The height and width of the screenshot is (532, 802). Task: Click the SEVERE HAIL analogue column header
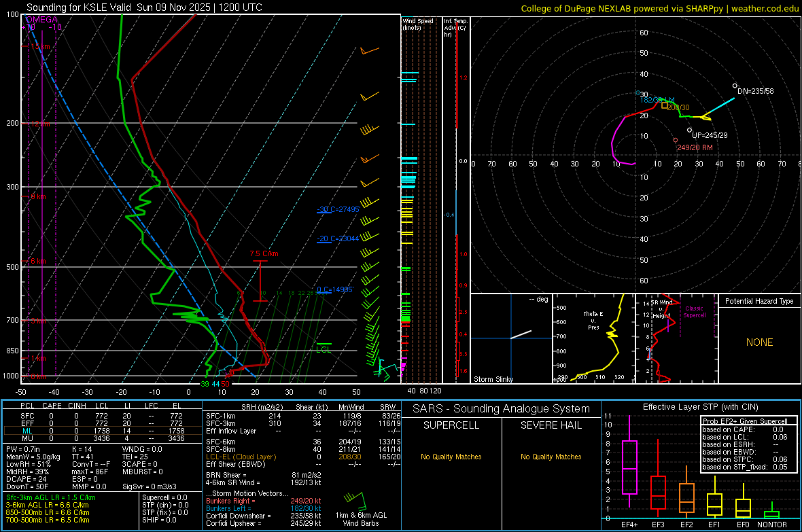pyautogui.click(x=551, y=425)
